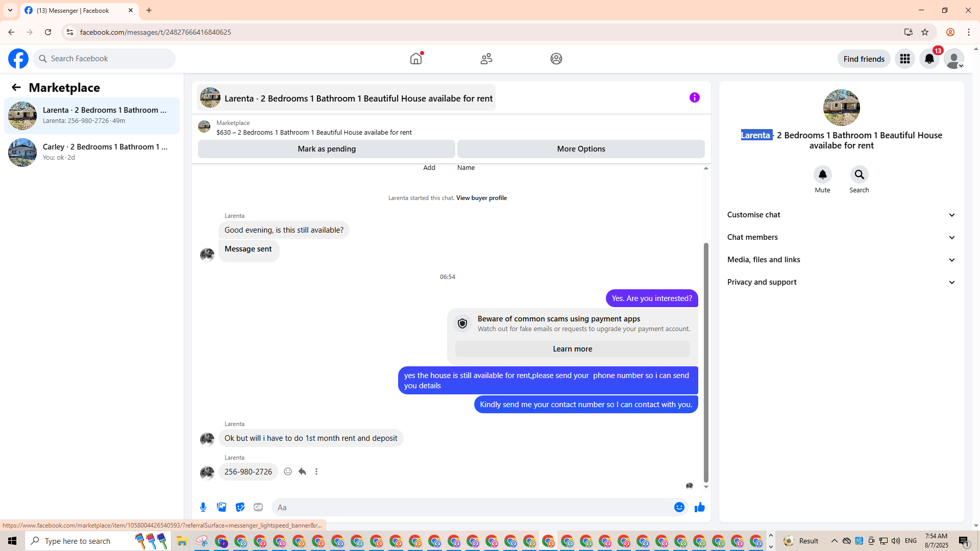Open the tab search dropdown in Chrome
The image size is (980, 551).
pyautogui.click(x=10, y=10)
